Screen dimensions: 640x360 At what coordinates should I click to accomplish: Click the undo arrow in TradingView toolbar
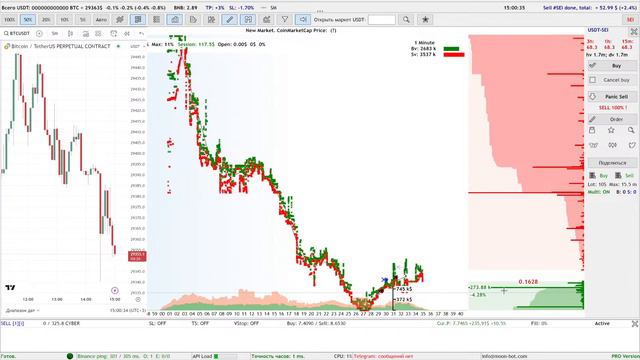click(x=141, y=33)
